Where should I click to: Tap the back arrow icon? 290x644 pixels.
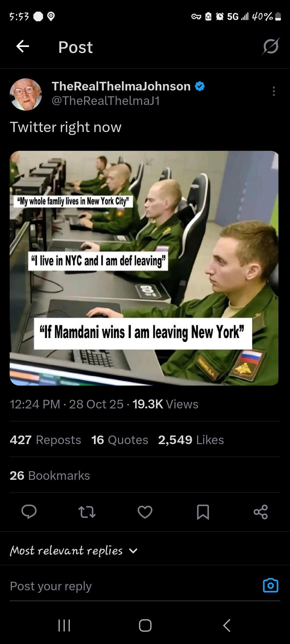tap(23, 47)
